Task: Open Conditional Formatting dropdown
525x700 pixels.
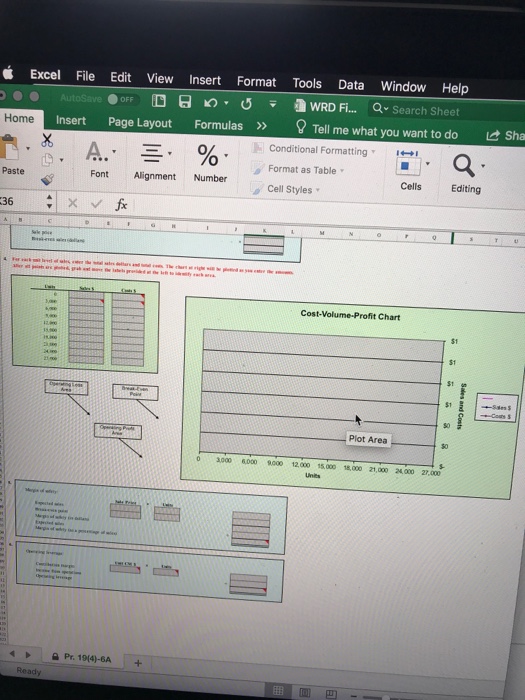Action: coord(313,150)
